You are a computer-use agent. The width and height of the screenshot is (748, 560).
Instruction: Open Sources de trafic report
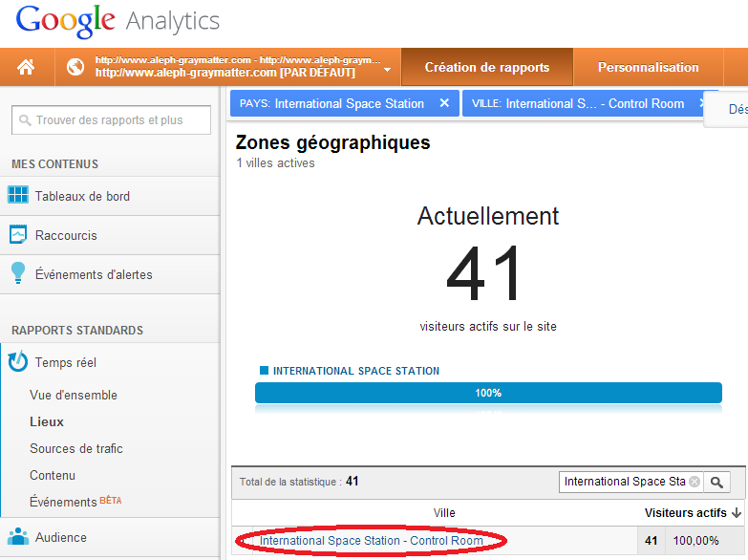76,448
